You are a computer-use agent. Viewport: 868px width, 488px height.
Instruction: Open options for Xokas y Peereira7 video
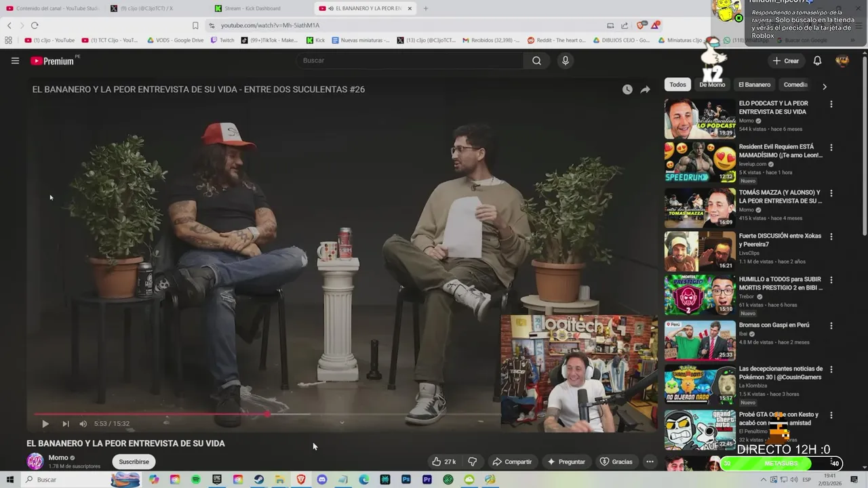coord(831,237)
